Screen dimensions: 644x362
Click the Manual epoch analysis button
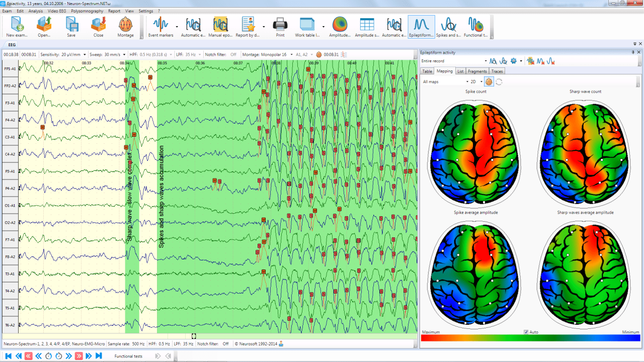coord(220,27)
